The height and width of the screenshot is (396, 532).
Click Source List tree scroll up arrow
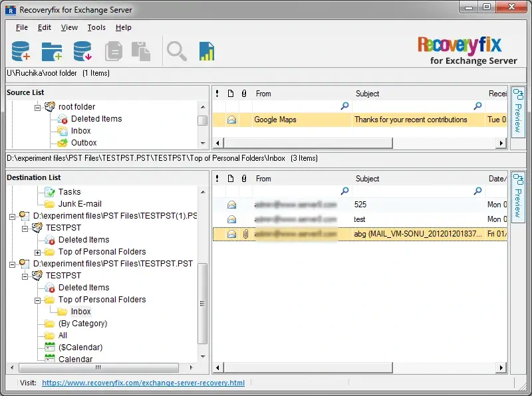pos(203,107)
